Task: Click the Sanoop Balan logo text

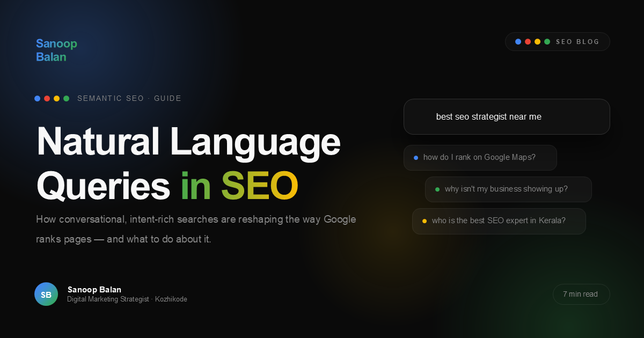Action: (56, 50)
